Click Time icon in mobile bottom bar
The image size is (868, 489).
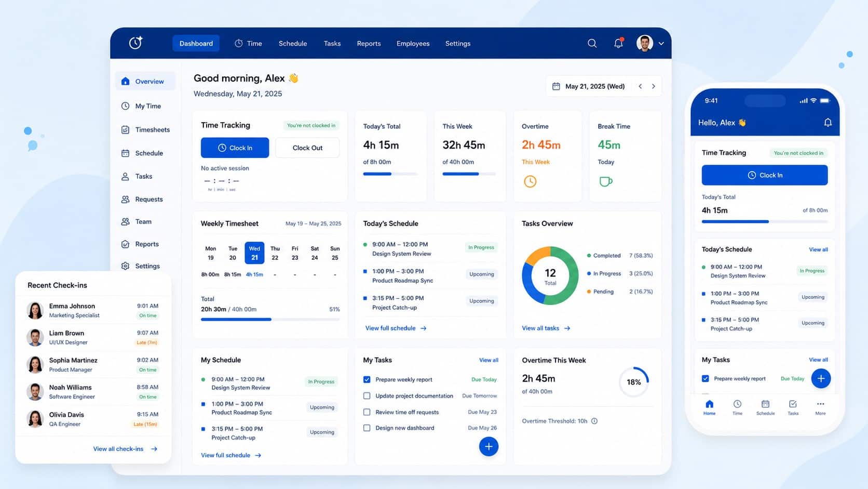point(737,404)
